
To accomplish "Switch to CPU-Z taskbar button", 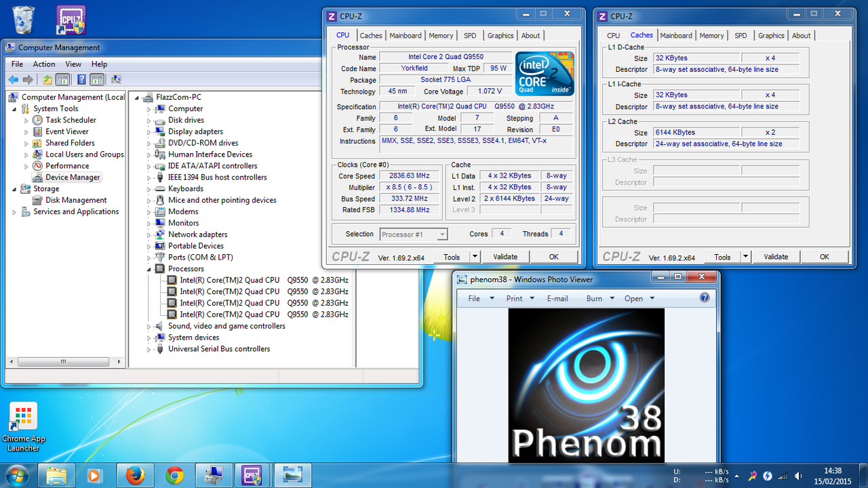I will (253, 476).
